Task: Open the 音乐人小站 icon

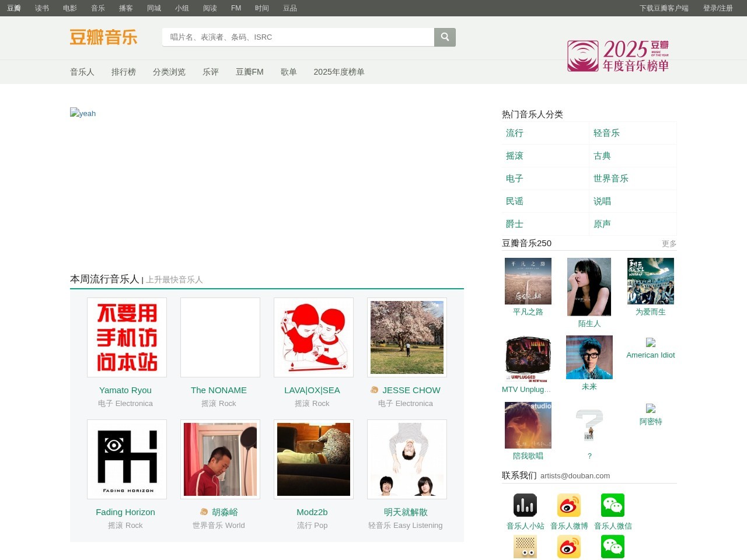Action: coord(525,505)
